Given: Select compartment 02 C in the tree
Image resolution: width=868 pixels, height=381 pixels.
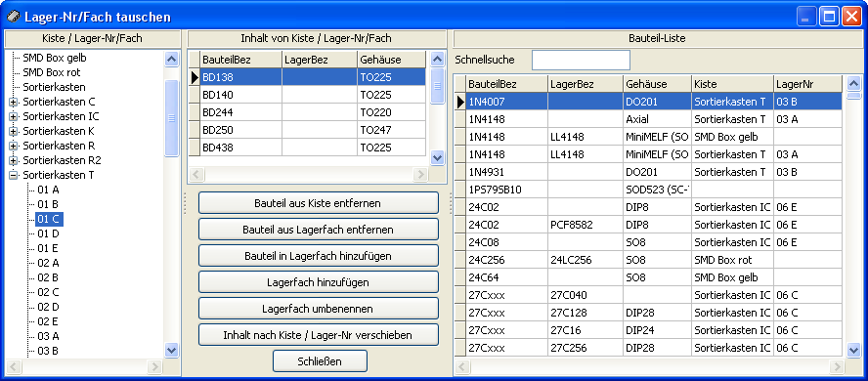Looking at the screenshot, I should click(48, 292).
